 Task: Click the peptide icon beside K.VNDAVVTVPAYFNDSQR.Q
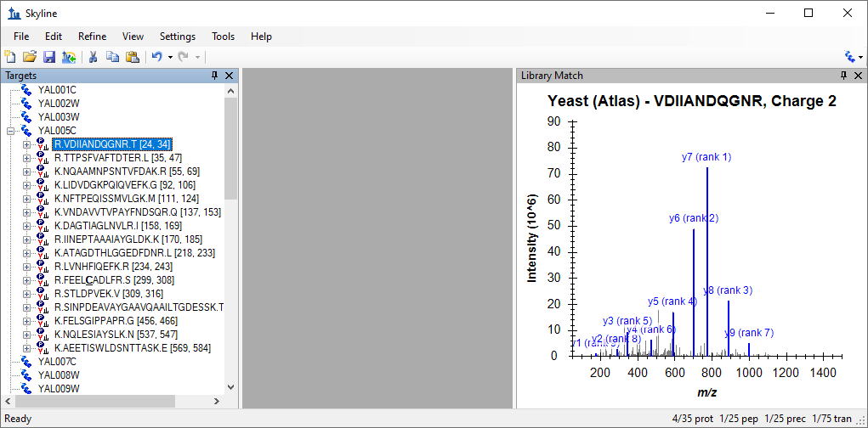tap(43, 212)
